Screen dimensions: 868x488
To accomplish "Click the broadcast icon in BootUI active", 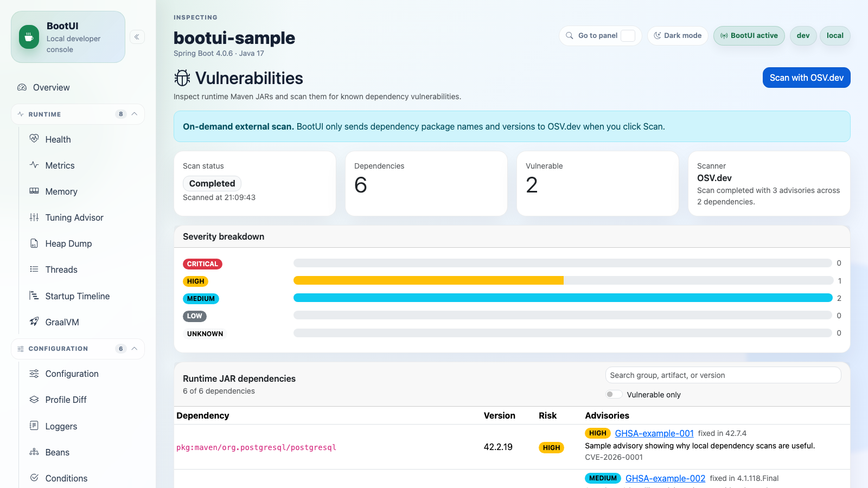I will 724,36.
